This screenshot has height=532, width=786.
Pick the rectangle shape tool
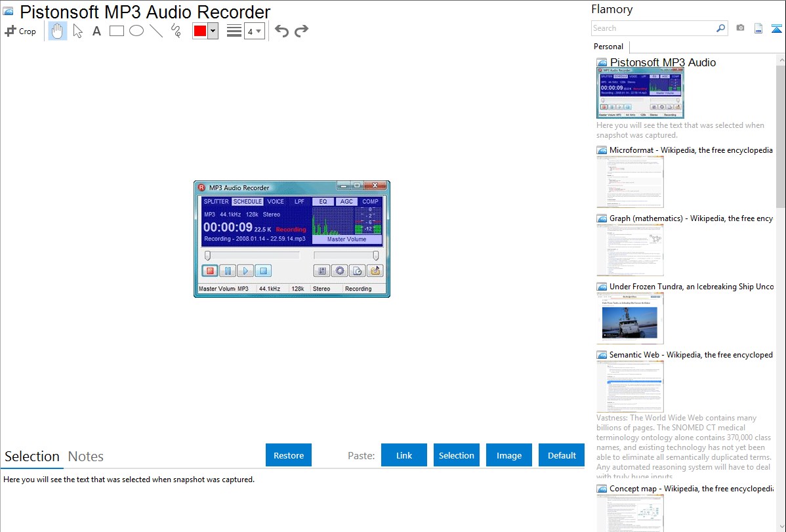click(x=117, y=31)
